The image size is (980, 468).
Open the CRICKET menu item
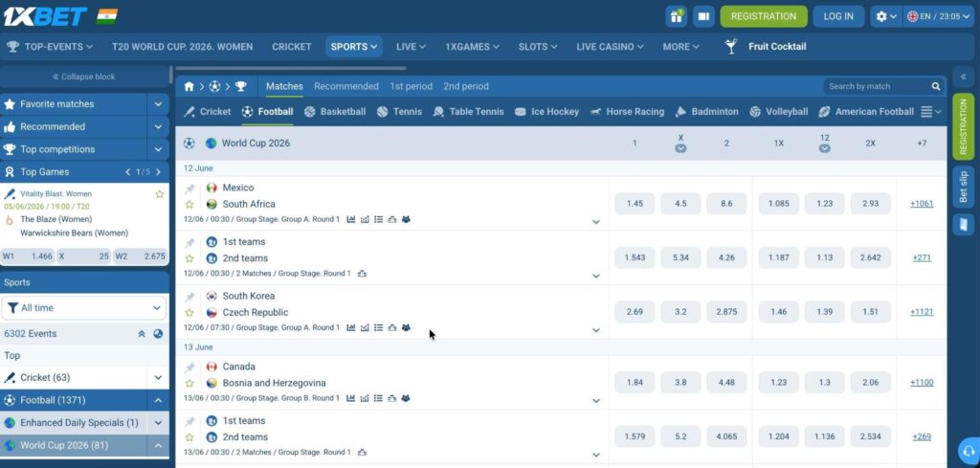click(x=292, y=46)
